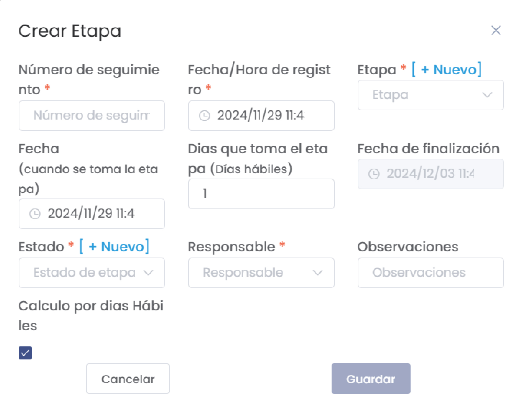Click the Fecha/Hora de registro date value

click(261, 116)
